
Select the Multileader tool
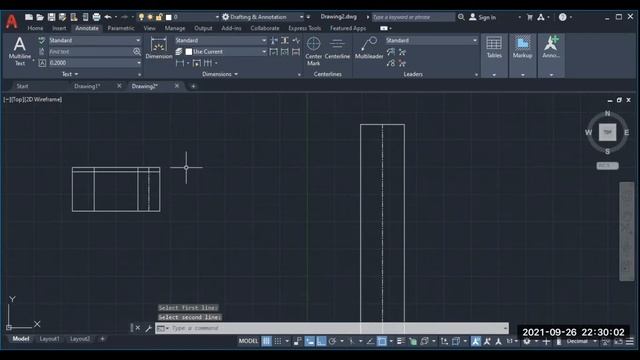[x=369, y=49]
